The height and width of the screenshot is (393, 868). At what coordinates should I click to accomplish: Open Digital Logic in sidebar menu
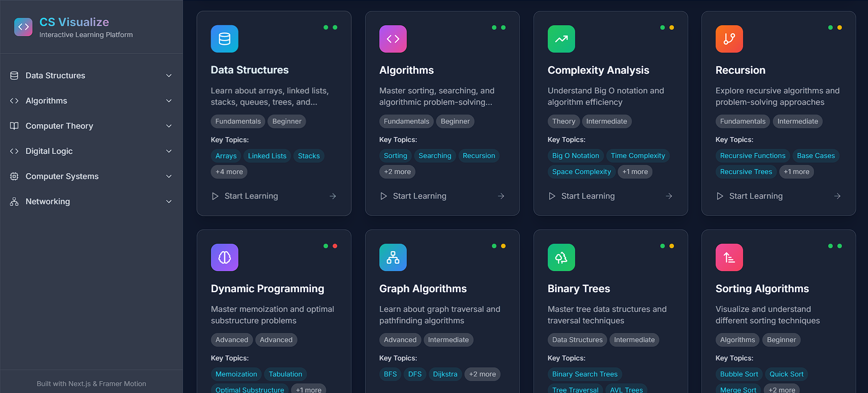point(49,151)
